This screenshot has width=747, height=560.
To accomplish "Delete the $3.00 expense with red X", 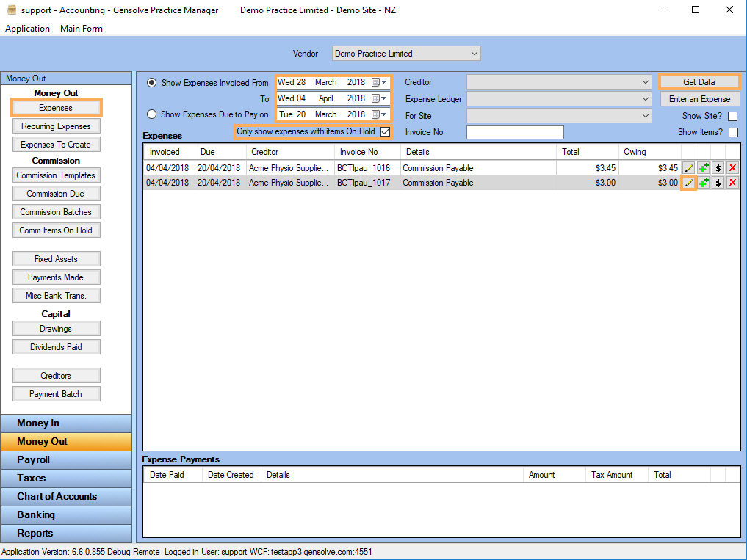I will click(732, 183).
